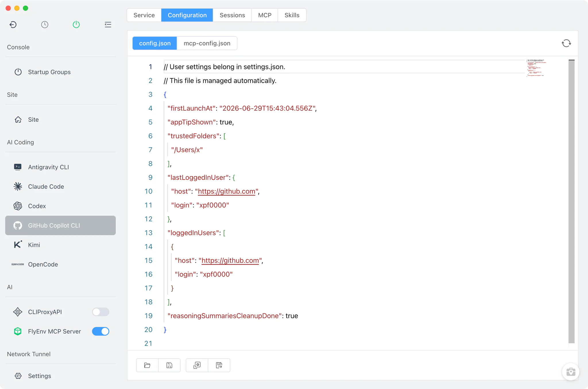Click the Site home icon
588x389 pixels.
18,120
